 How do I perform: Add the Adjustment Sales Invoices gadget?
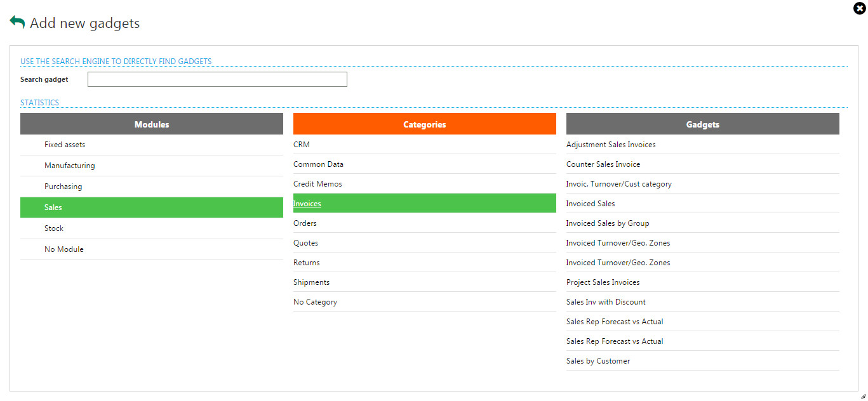pos(611,145)
